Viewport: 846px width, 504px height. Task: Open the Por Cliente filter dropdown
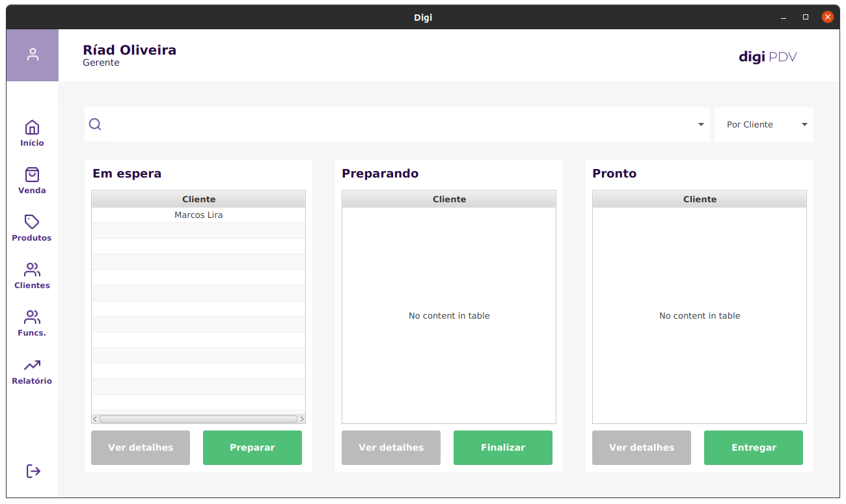[x=764, y=124]
